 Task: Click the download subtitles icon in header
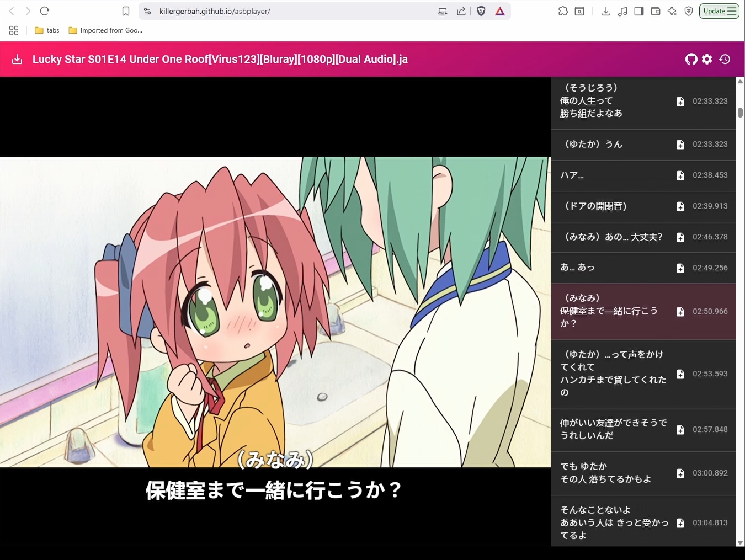17,59
